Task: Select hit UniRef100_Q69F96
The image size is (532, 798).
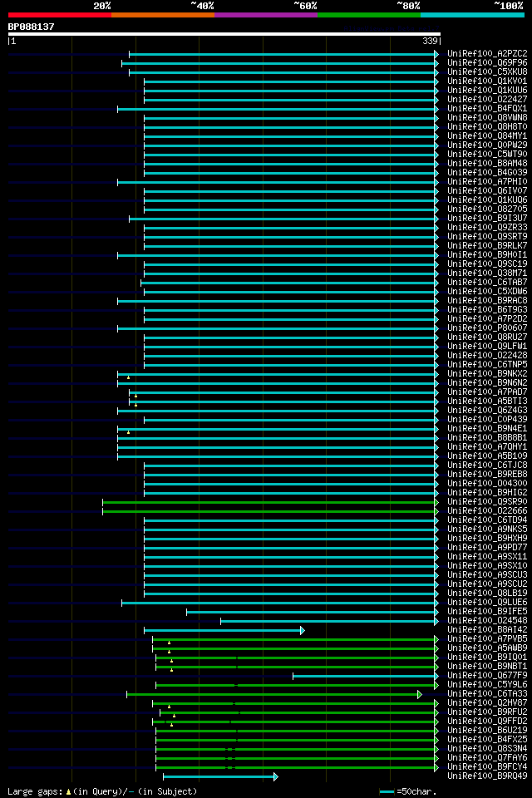Action: pos(487,62)
